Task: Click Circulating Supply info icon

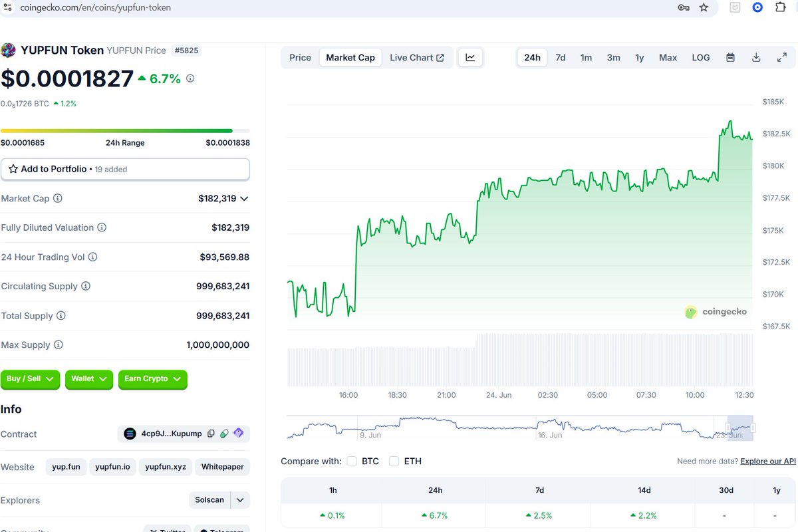Action: click(86, 286)
